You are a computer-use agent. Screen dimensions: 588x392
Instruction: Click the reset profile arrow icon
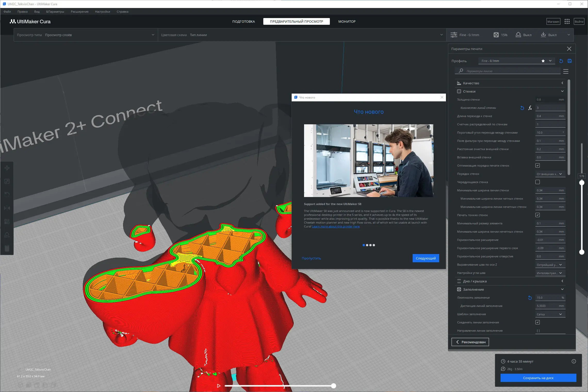point(561,61)
